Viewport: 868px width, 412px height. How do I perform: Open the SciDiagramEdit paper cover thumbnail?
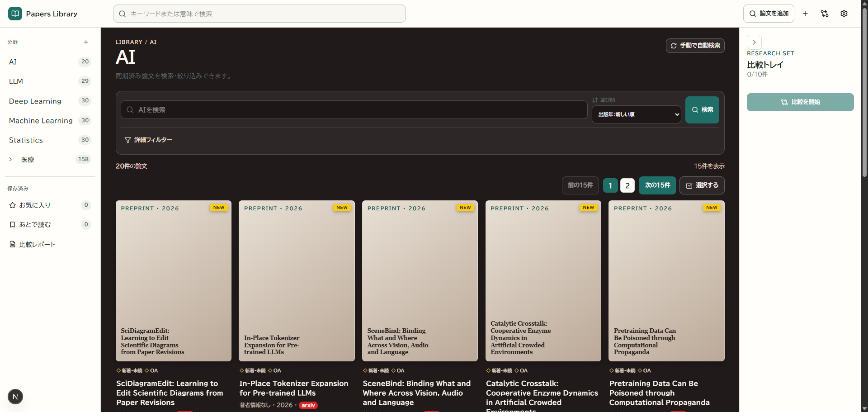click(174, 281)
